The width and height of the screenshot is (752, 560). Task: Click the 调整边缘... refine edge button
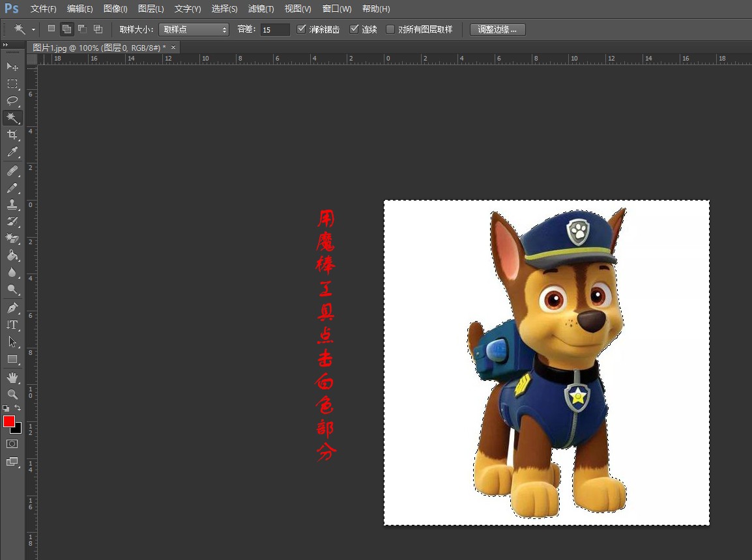497,29
